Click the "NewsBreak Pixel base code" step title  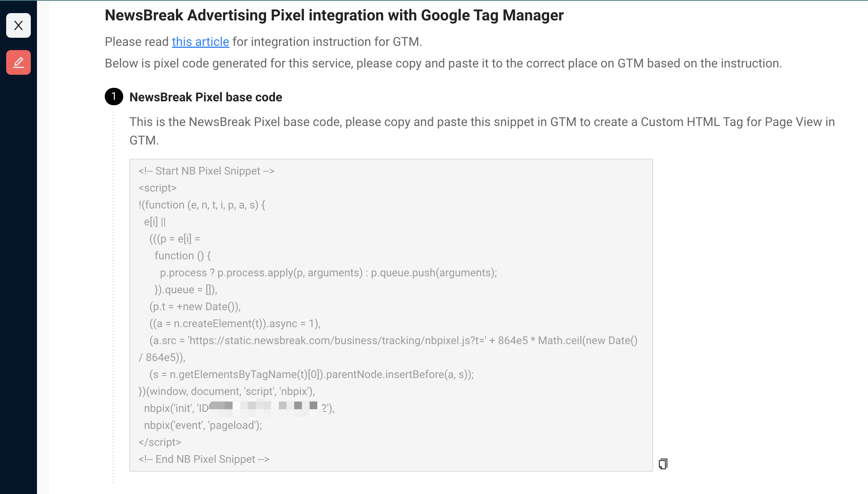206,97
